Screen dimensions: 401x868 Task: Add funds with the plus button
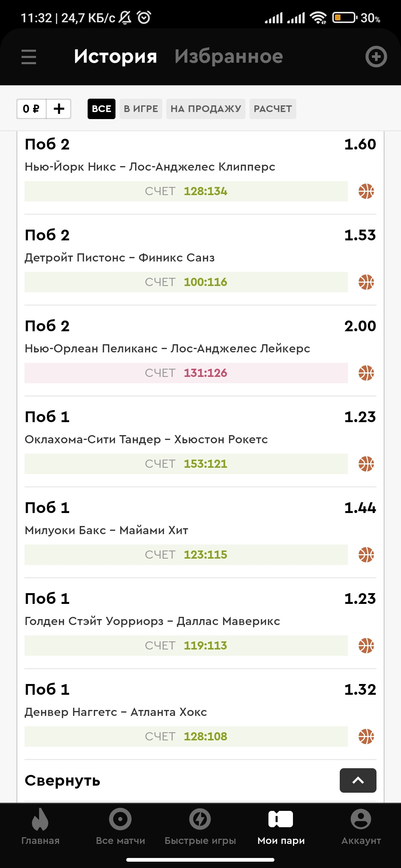click(59, 109)
